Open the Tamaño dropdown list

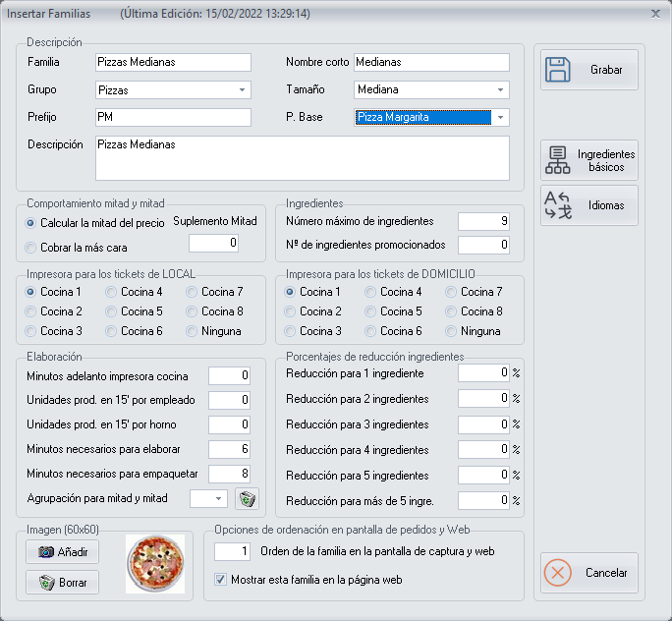pyautogui.click(x=501, y=90)
